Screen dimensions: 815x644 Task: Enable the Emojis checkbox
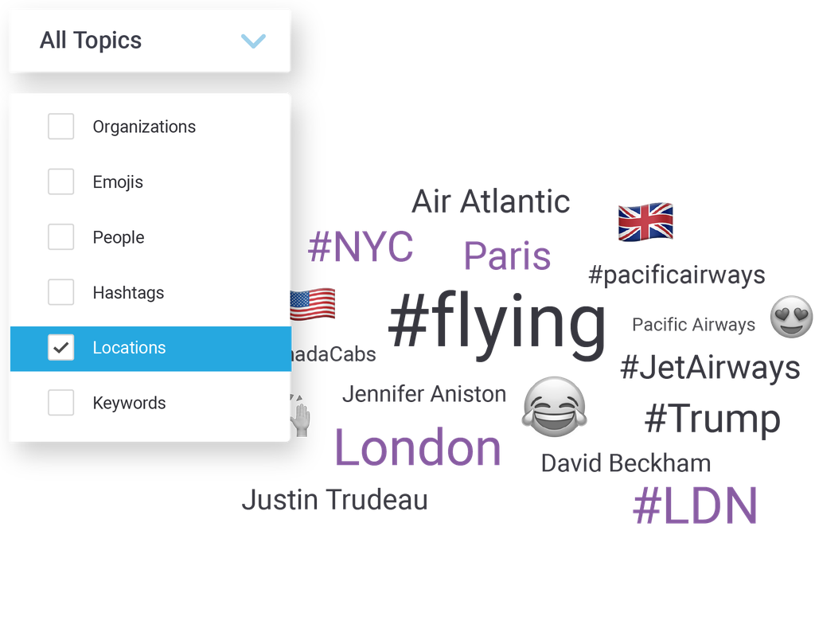(60, 181)
